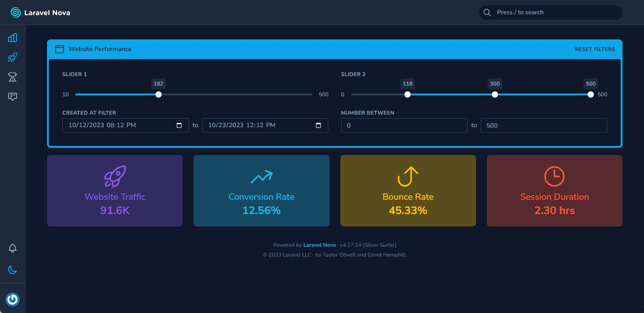Click the 45.33% value
Viewport: 644px width, 313px height.
pos(408,210)
